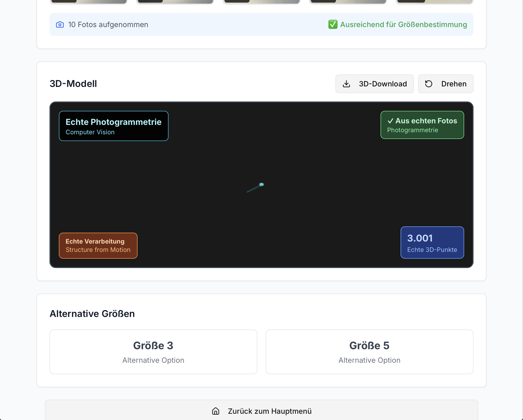The image size is (523, 420).
Task: Click the Echte Photogrammetrie badge
Action: click(x=114, y=126)
